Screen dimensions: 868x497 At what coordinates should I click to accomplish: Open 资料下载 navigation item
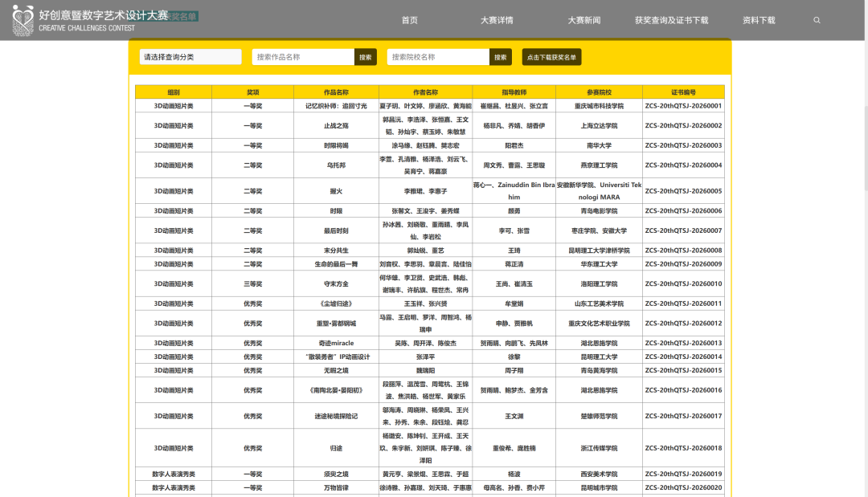759,20
